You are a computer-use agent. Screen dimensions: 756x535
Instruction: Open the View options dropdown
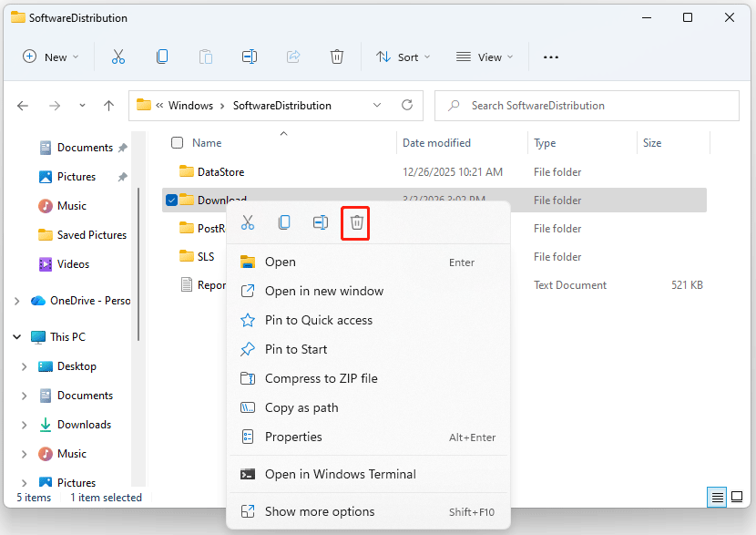tap(484, 57)
